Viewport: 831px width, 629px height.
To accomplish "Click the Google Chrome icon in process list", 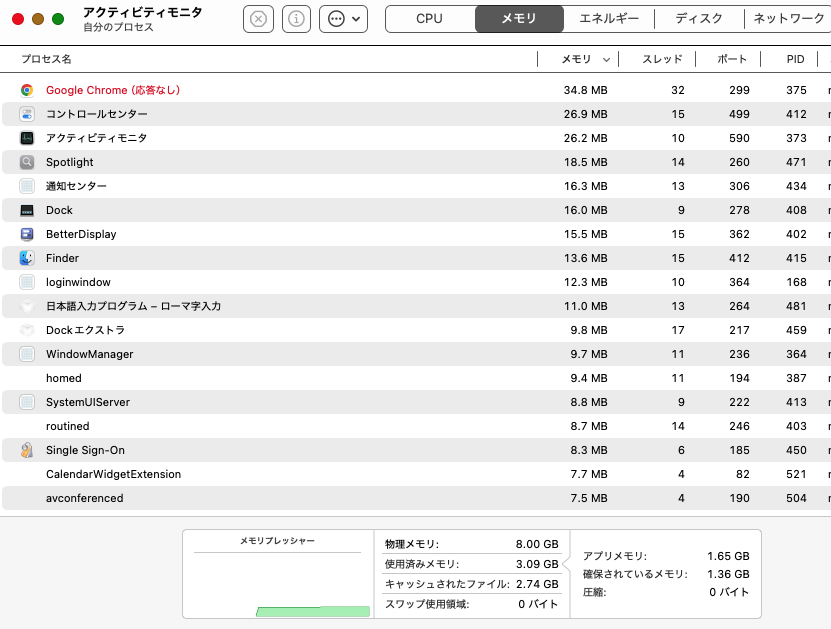I will pos(27,90).
